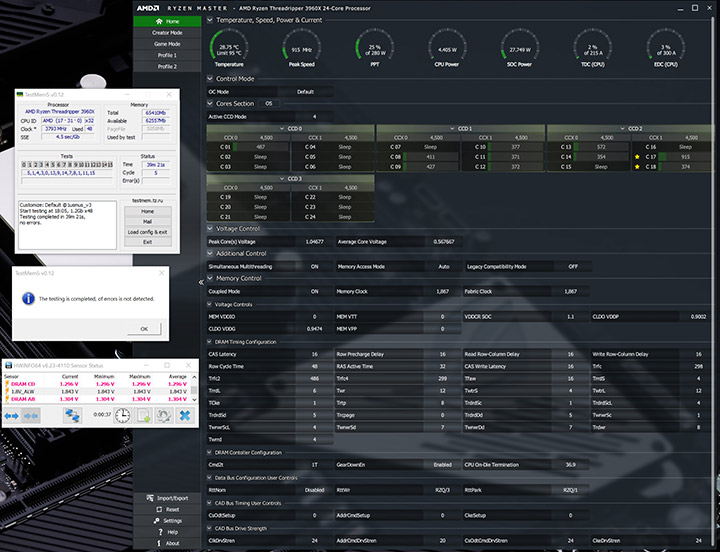720x552 pixels.
Task: Click Peak Core(s) Voltage value field
Action: (x=315, y=242)
